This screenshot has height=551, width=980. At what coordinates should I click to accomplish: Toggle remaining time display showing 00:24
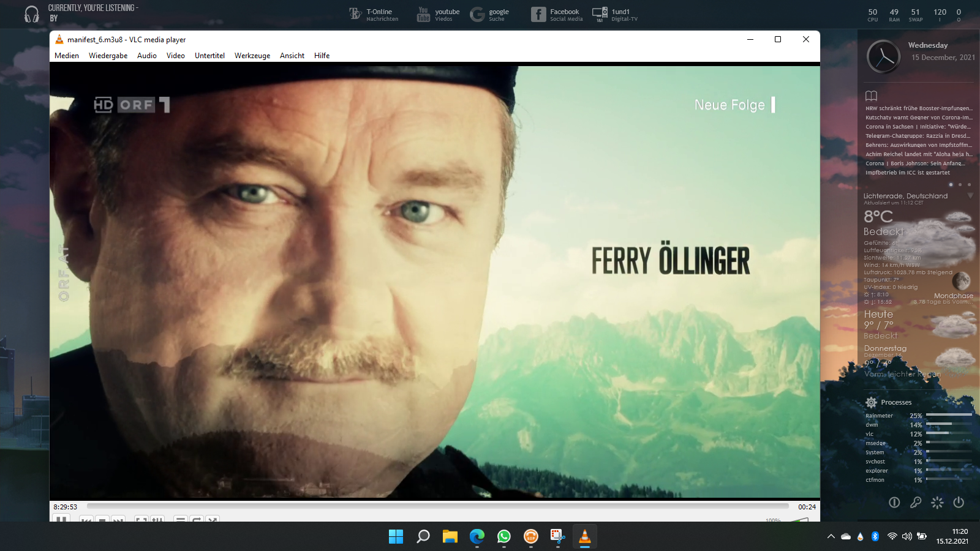pos(807,507)
